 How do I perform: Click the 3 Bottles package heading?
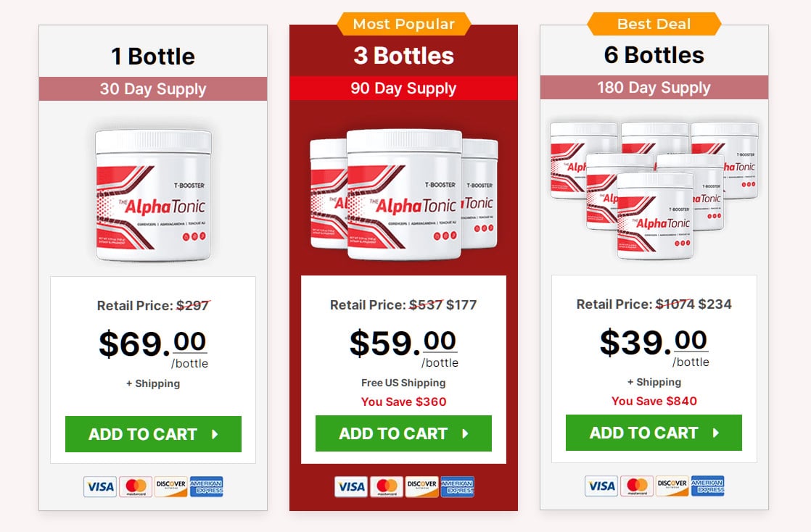tap(403, 56)
